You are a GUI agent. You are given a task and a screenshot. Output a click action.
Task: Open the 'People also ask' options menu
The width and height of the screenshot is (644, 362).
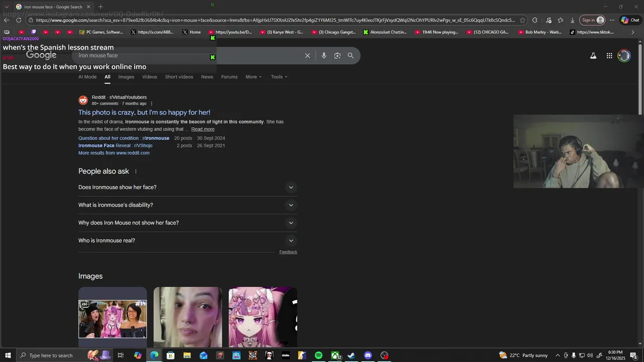point(135,171)
